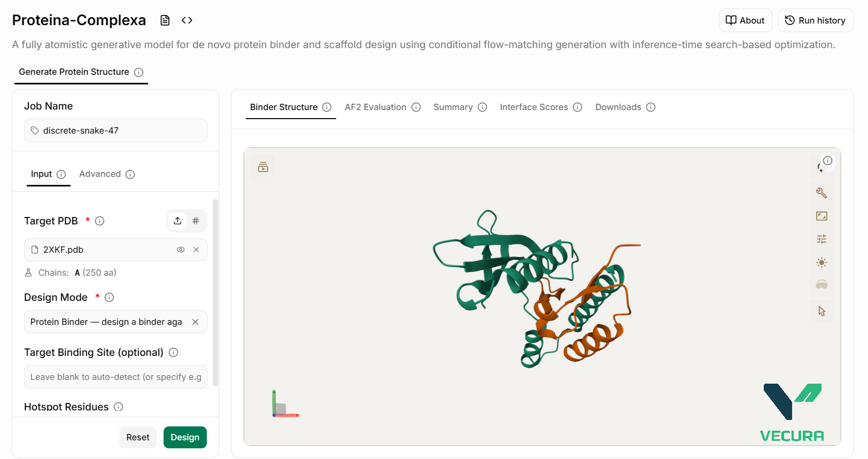
Task: Open the viewer wrench settings tool
Action: [821, 193]
